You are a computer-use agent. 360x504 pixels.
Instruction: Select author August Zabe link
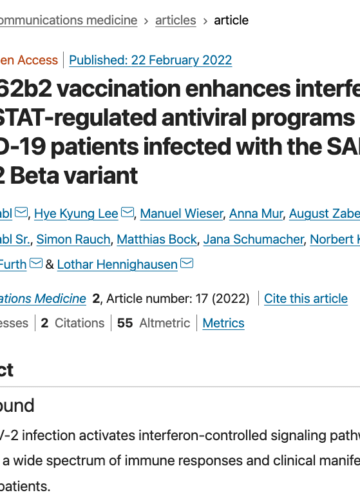(324, 214)
